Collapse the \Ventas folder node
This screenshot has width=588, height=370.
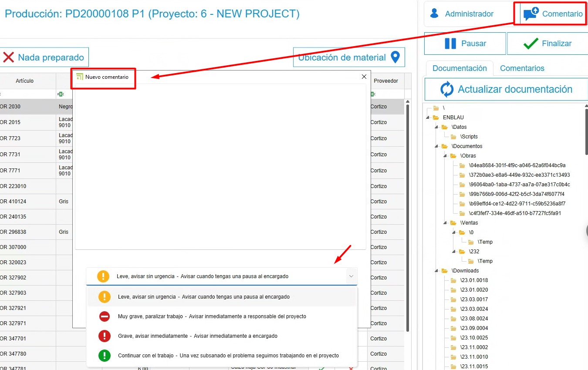446,223
